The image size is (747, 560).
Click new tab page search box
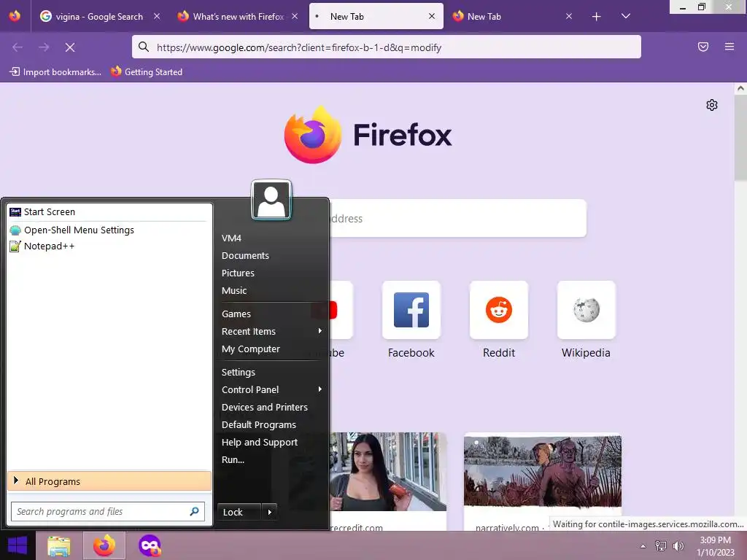pyautogui.click(x=457, y=219)
